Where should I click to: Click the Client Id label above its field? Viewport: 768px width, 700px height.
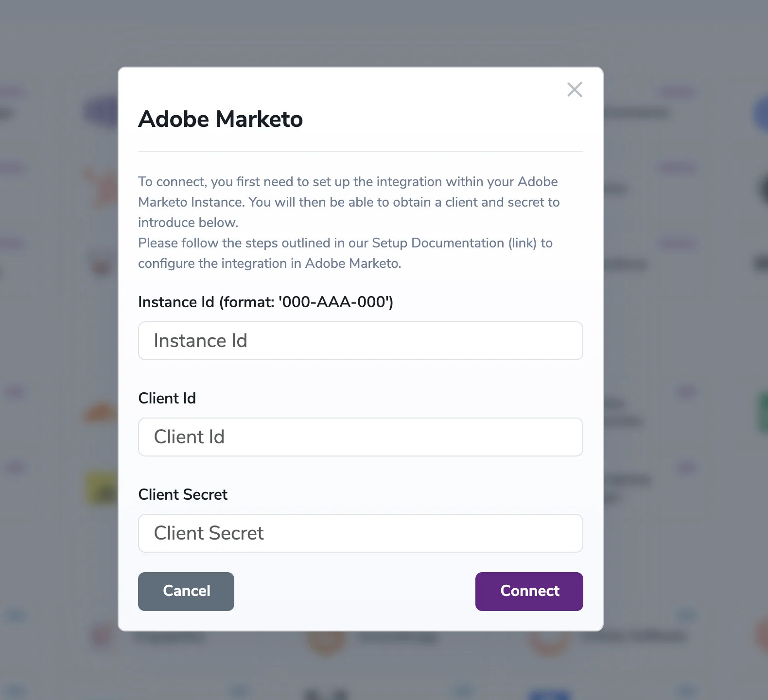[167, 398]
